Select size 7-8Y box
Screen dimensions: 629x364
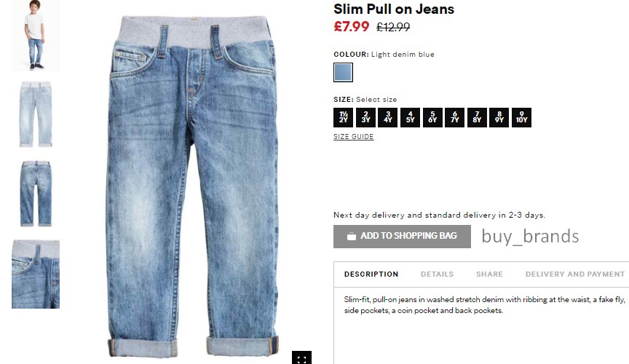click(477, 118)
